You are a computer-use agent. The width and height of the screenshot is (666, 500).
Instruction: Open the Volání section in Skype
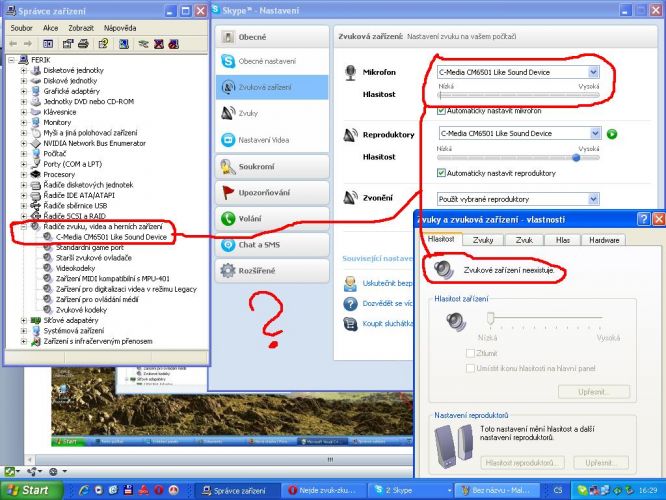click(272, 218)
